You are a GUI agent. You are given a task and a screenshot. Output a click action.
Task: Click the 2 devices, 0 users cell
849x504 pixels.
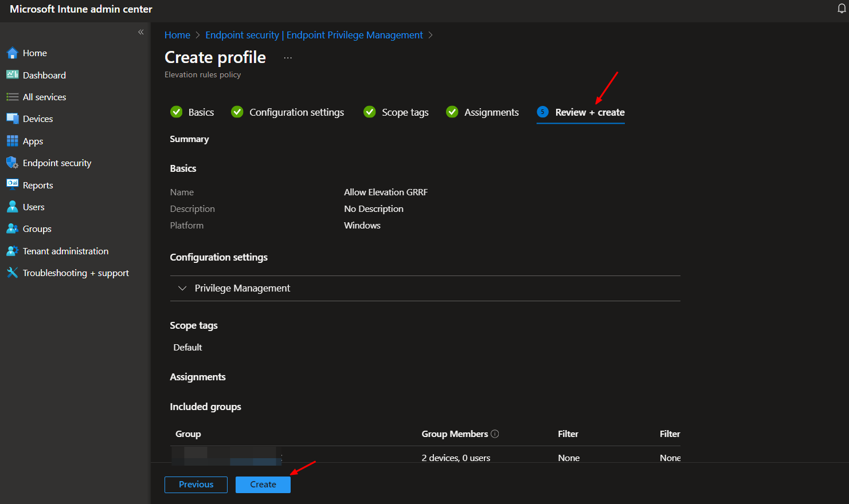coord(456,458)
